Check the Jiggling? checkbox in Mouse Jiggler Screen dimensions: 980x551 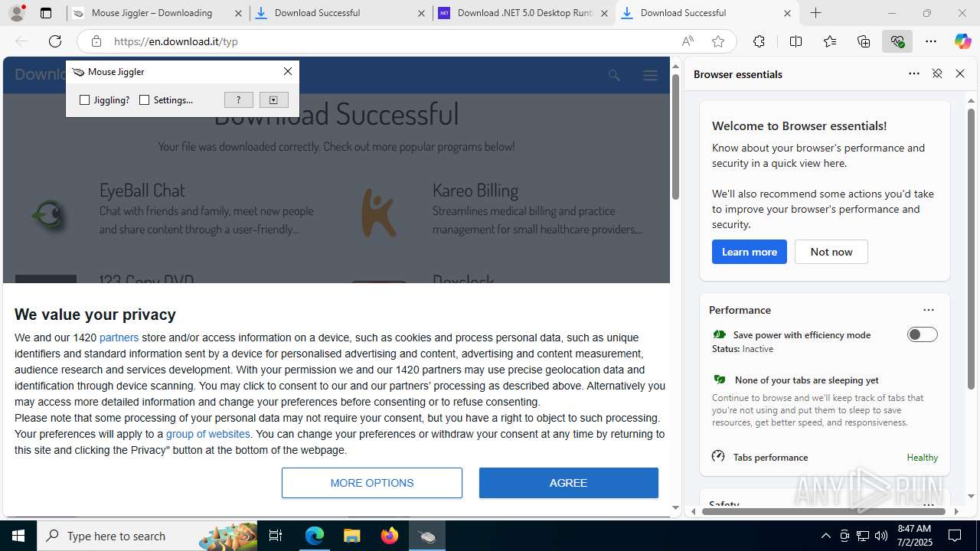coord(85,100)
